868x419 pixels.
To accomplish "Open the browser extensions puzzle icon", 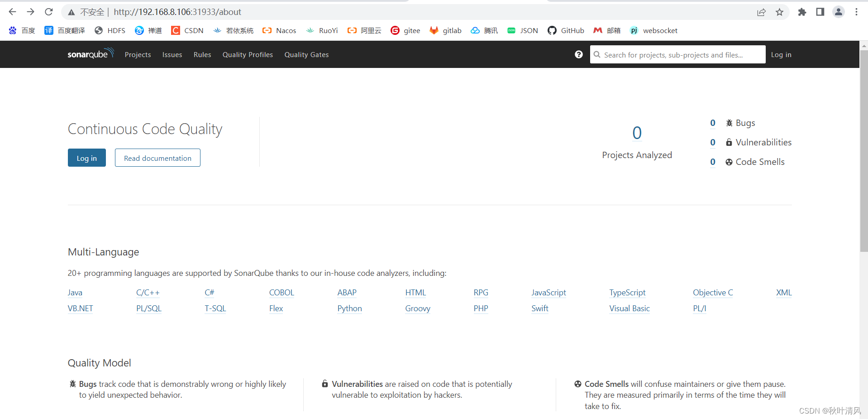I will [x=802, y=12].
